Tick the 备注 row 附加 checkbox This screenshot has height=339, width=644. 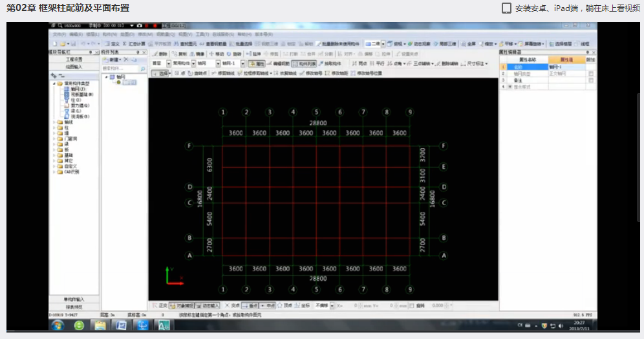pos(591,81)
